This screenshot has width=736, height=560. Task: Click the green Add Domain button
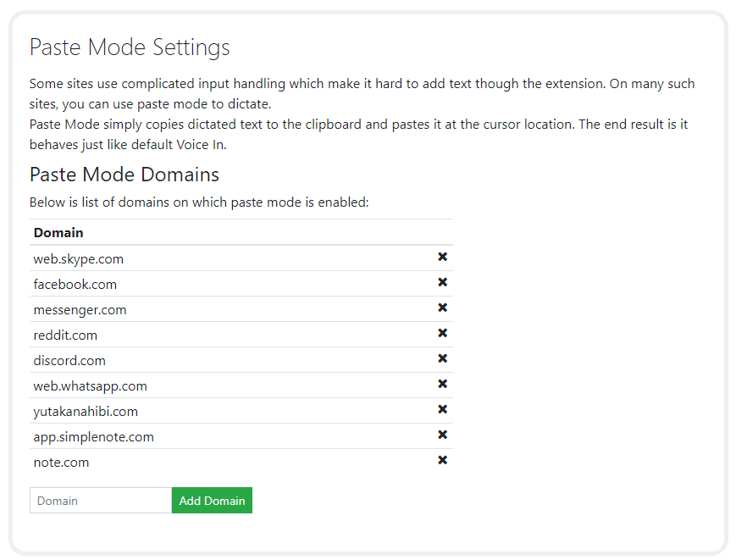coord(212,501)
